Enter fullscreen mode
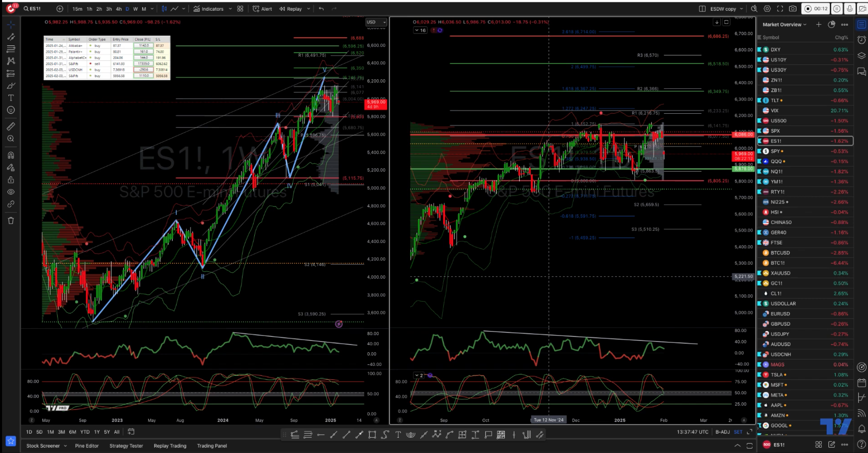This screenshot has width=868, height=453. click(x=780, y=9)
